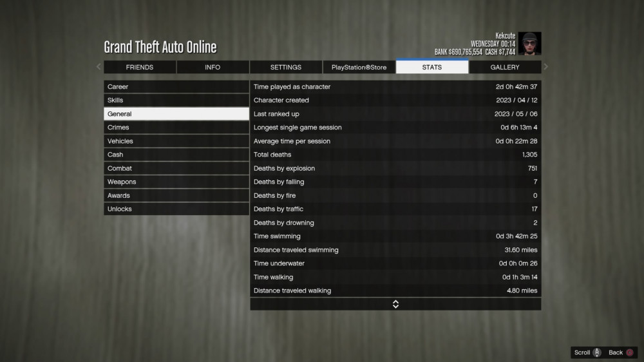Screen dimensions: 644x362
Task: Click the 'Deaths by falling' row
Action: tap(395, 182)
